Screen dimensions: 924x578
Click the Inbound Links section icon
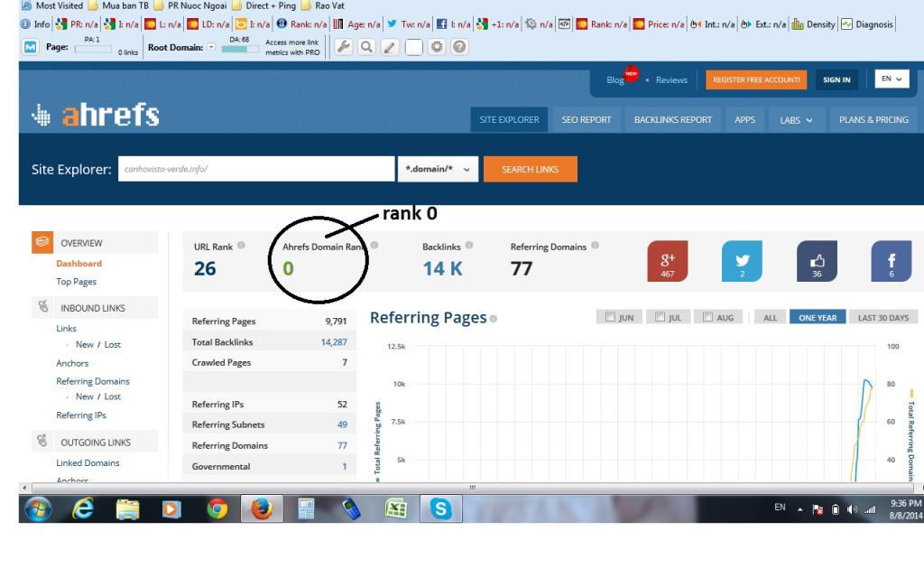42,307
